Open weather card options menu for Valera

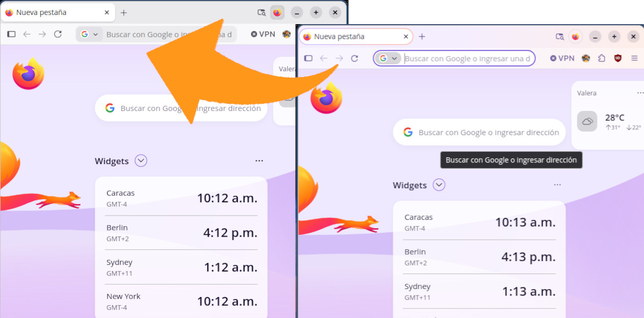pyautogui.click(x=639, y=93)
